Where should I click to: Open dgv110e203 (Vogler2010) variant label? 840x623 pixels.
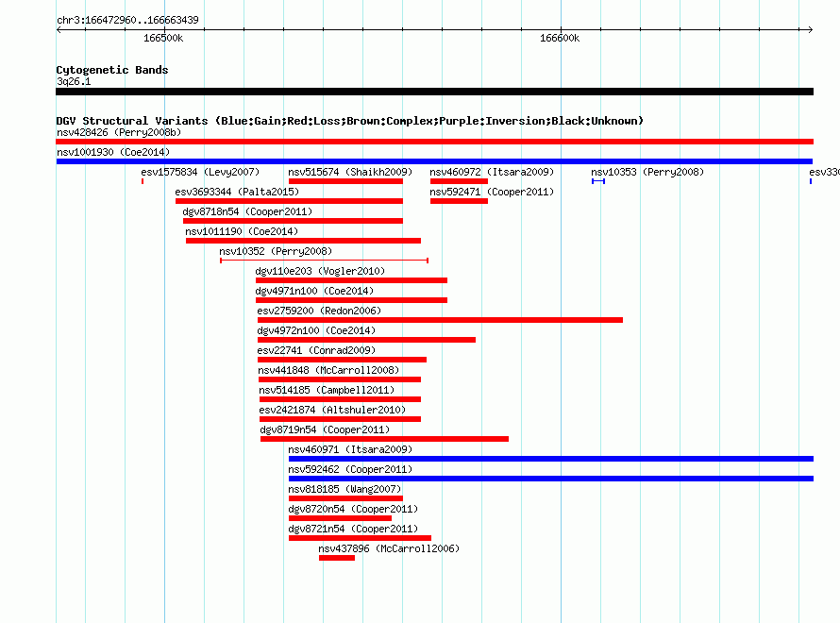click(320, 271)
